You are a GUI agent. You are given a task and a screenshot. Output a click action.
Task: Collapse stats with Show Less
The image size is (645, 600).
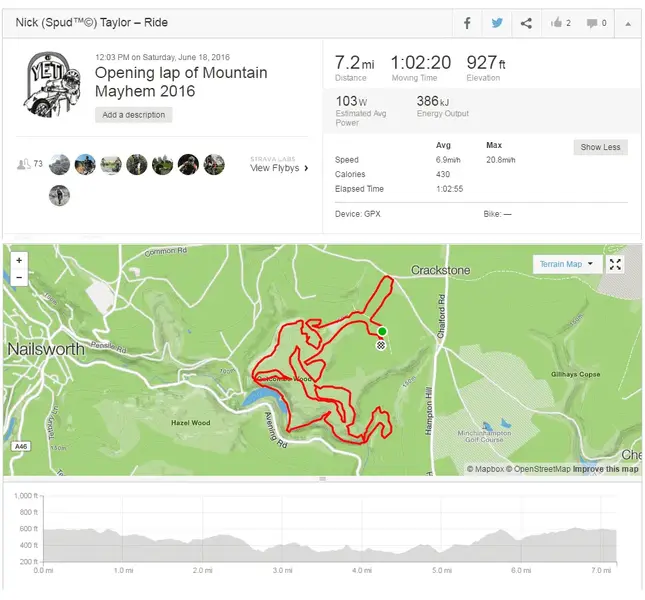600,147
